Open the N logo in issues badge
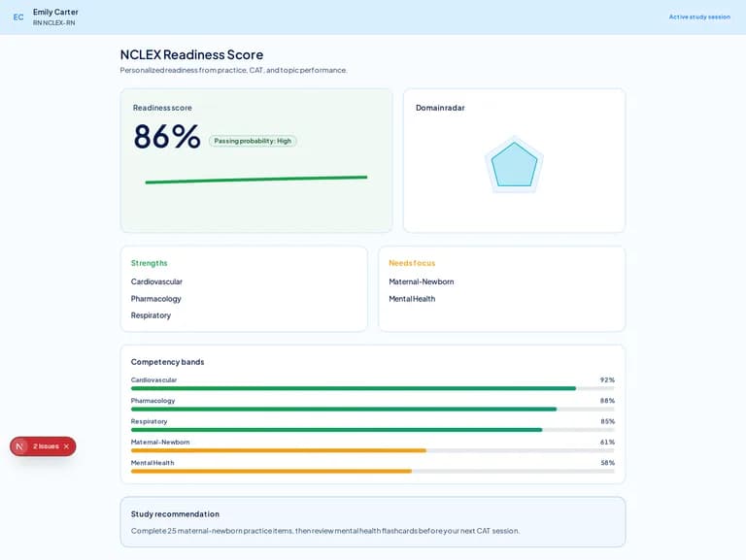The image size is (746, 560). [19, 446]
